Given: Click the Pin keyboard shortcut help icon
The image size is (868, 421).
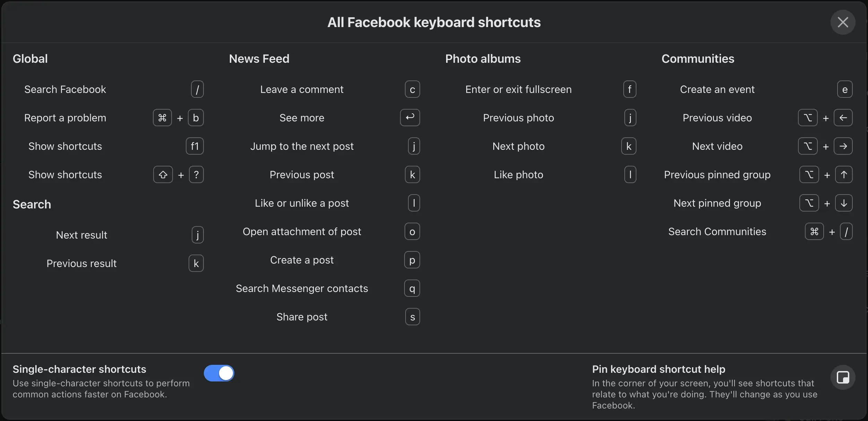Looking at the screenshot, I should tap(843, 377).
